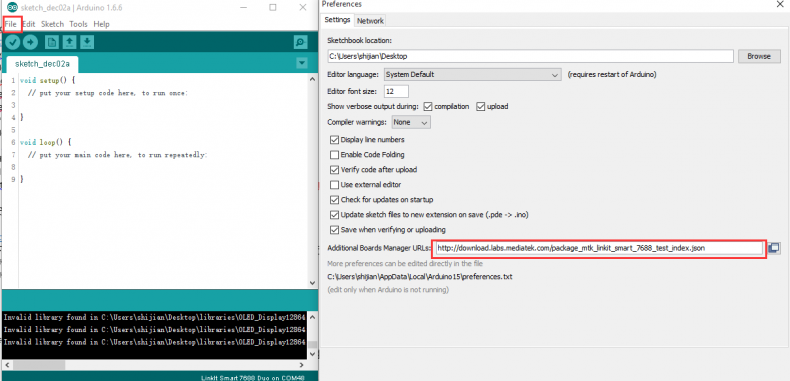Viewport: 790px width, 381px height.
Task: Click the Arduino logo in title bar
Action: pyautogui.click(x=11, y=8)
